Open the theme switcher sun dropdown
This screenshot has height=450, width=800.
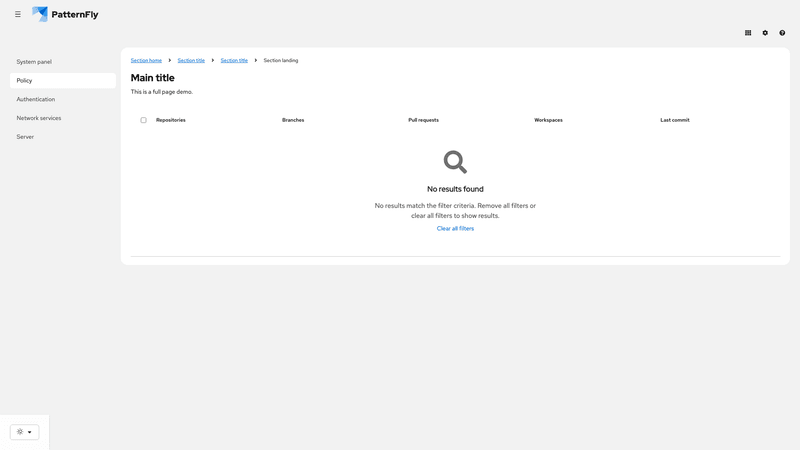point(24,432)
